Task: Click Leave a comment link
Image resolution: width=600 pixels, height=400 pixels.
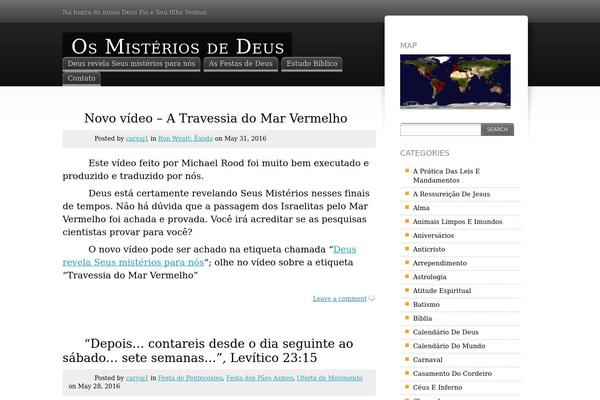Action: [x=339, y=299]
